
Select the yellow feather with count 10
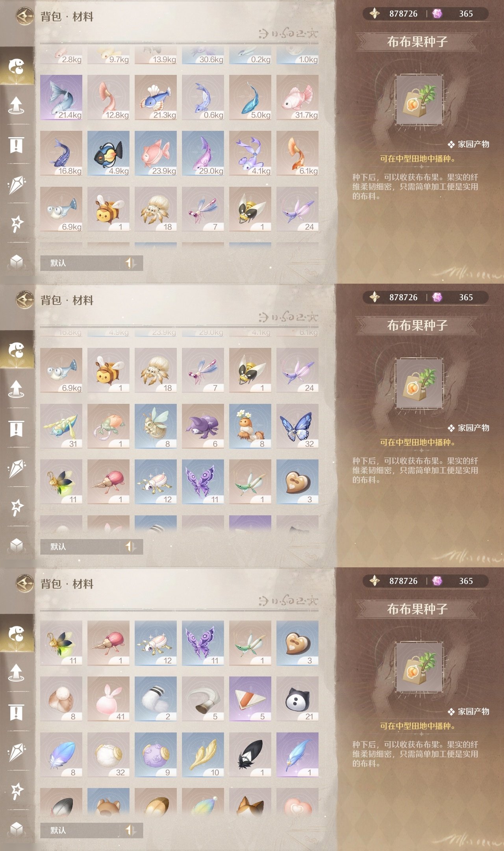tap(203, 755)
